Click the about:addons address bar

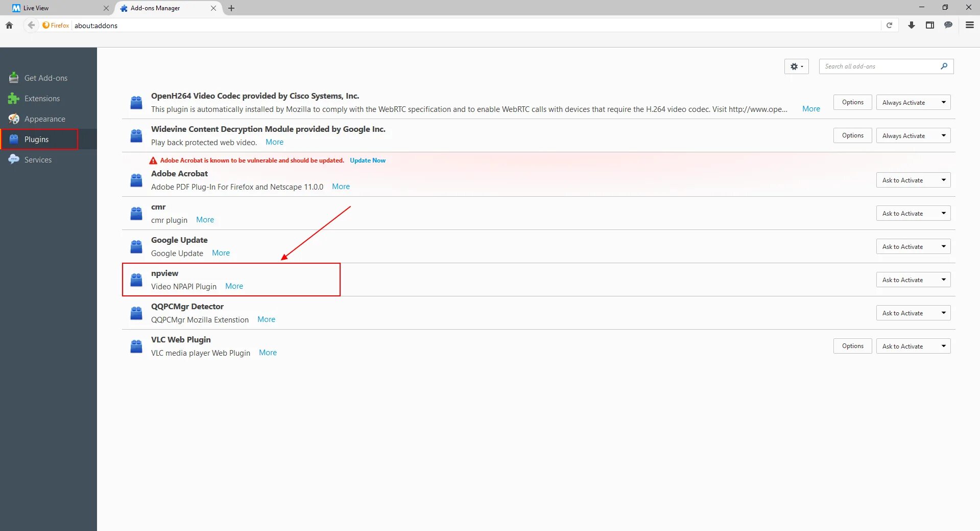475,26
